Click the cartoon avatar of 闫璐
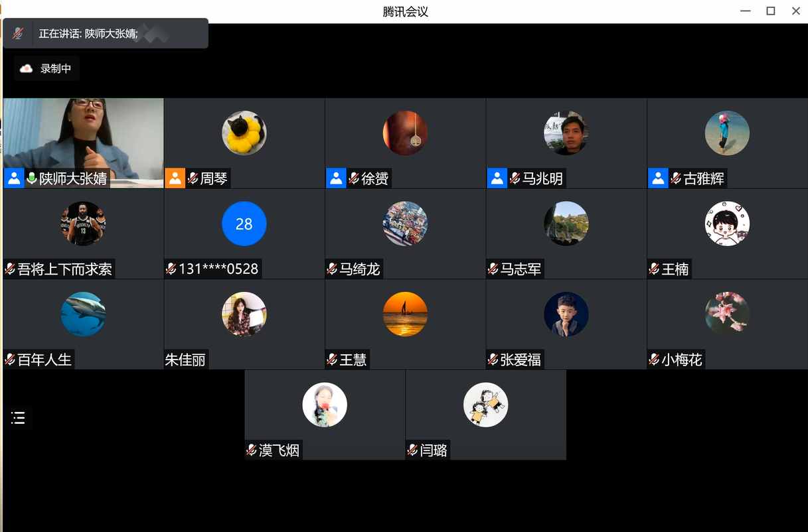808x532 pixels. [x=485, y=405]
